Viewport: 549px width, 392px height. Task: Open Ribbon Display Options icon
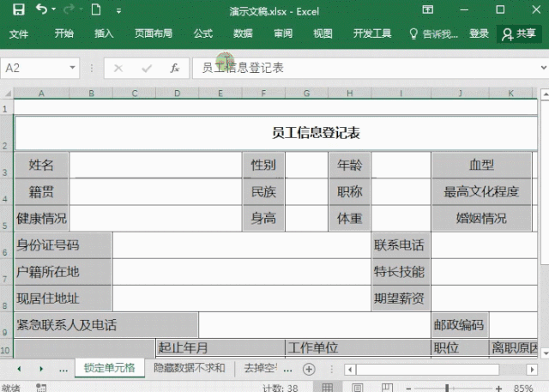[427, 9]
